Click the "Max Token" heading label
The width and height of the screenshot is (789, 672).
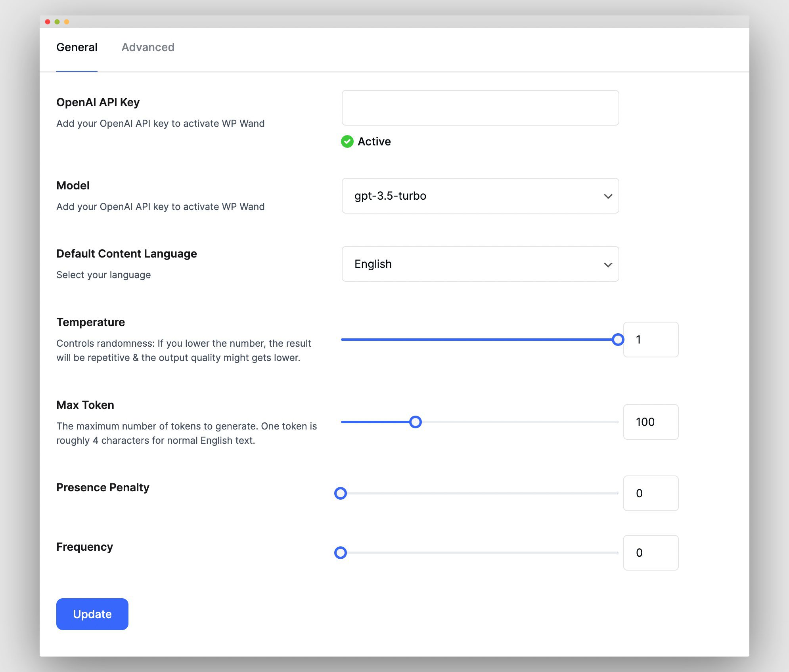[x=85, y=405]
